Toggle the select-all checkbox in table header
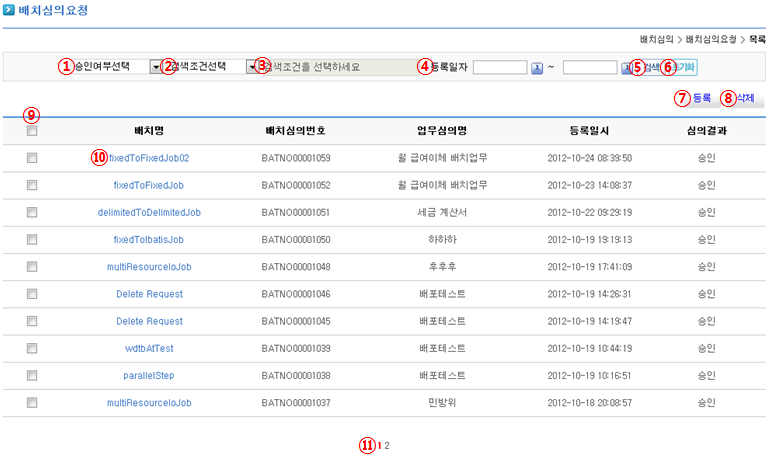Screen dimensions: 769x463 click(x=33, y=131)
